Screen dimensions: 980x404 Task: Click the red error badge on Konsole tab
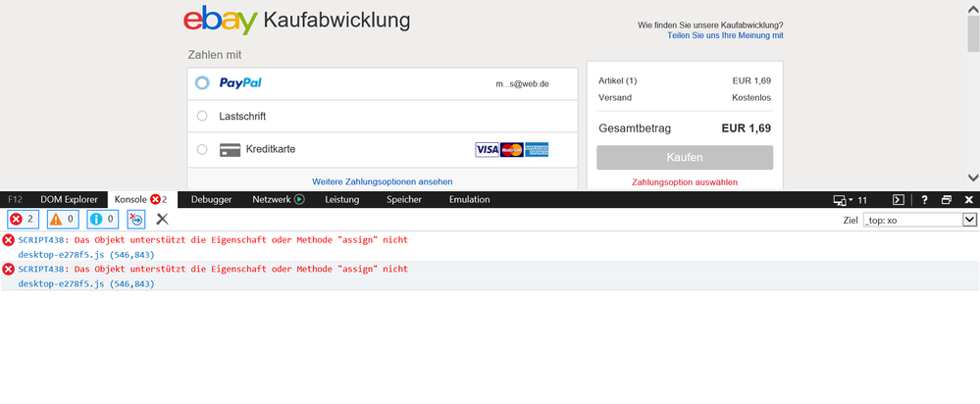(155, 200)
